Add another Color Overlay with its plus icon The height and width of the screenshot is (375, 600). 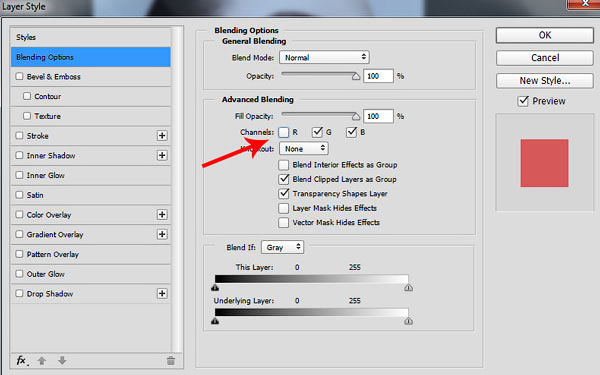click(162, 215)
